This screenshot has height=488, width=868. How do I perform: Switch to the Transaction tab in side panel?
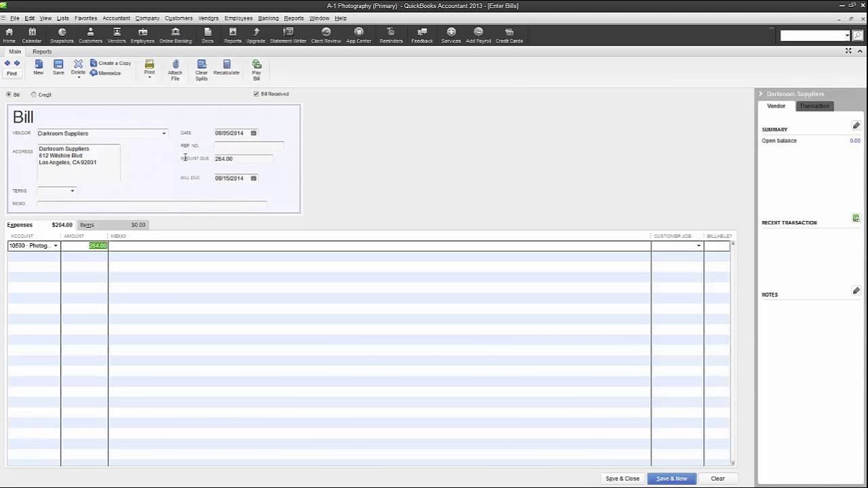tap(814, 106)
